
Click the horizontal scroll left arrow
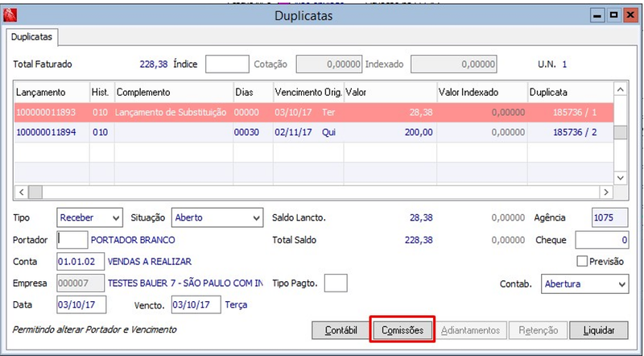point(22,192)
